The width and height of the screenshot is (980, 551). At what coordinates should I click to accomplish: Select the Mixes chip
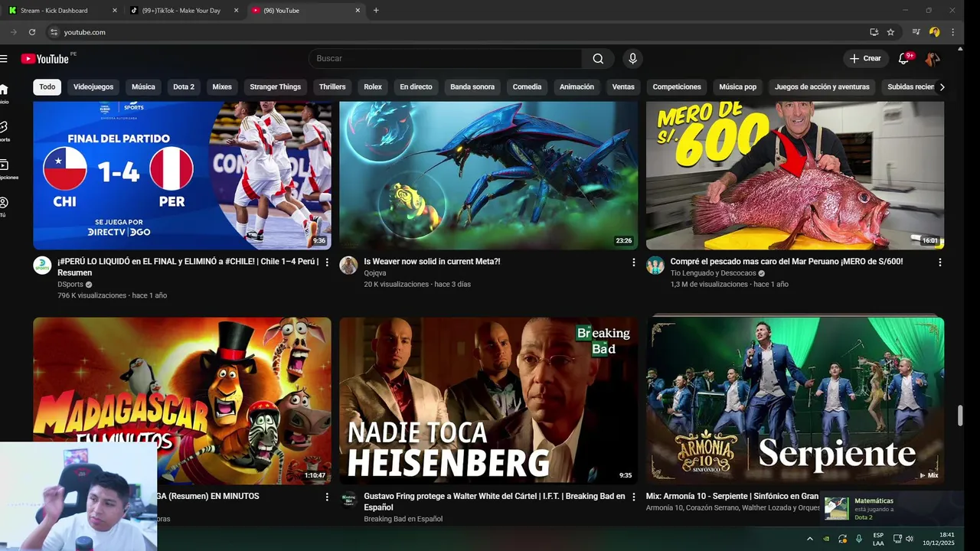tap(222, 87)
